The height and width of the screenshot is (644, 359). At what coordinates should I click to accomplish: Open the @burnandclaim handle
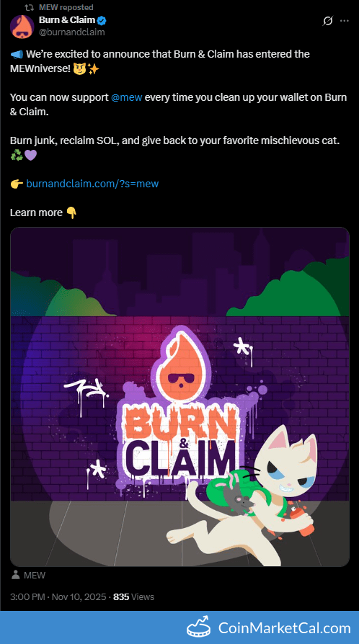[71, 32]
